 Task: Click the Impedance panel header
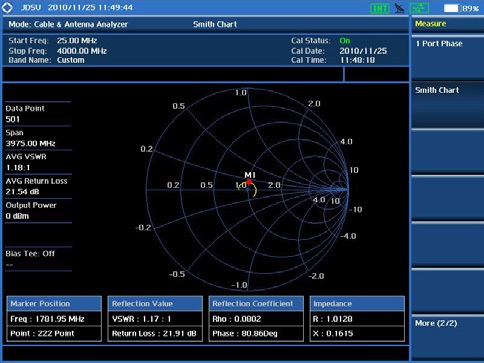click(357, 304)
